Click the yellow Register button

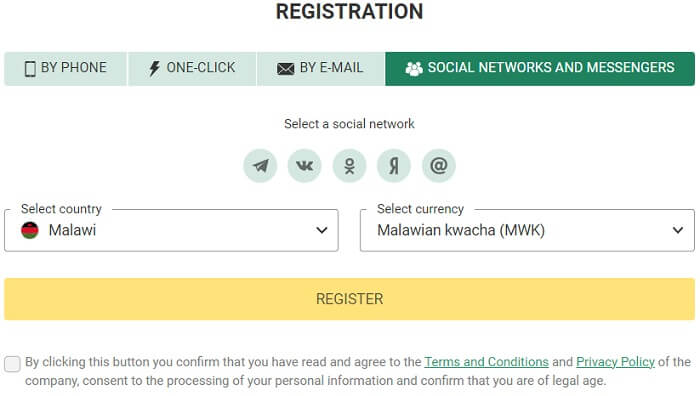coord(350,299)
